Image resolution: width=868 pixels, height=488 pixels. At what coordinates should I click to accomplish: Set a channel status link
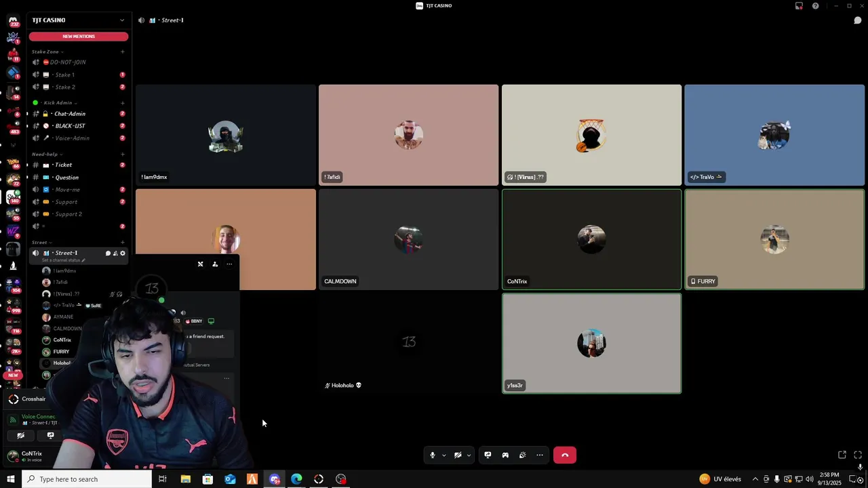[64, 260]
